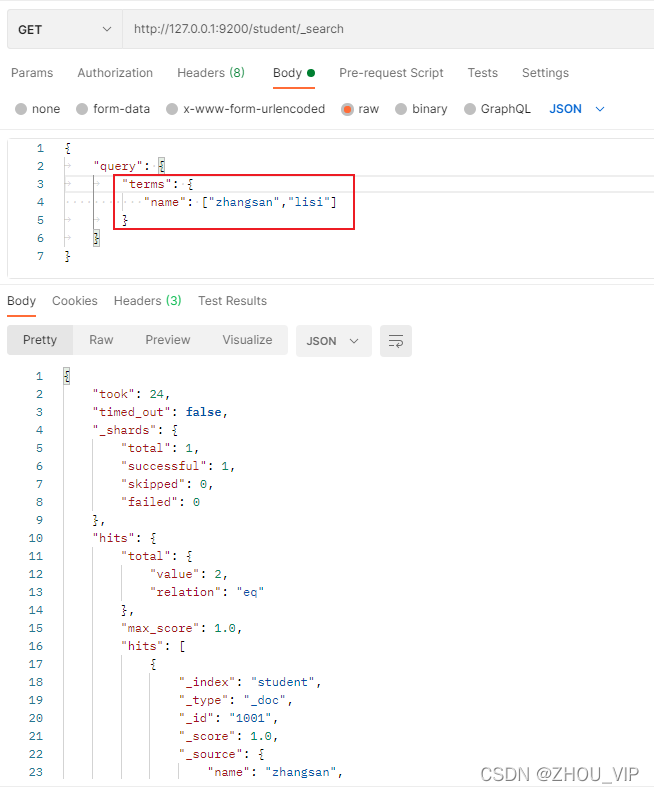Viewport: 654px width, 793px height.
Task: Click the "zhangsan" value in request editor
Action: 244,202
